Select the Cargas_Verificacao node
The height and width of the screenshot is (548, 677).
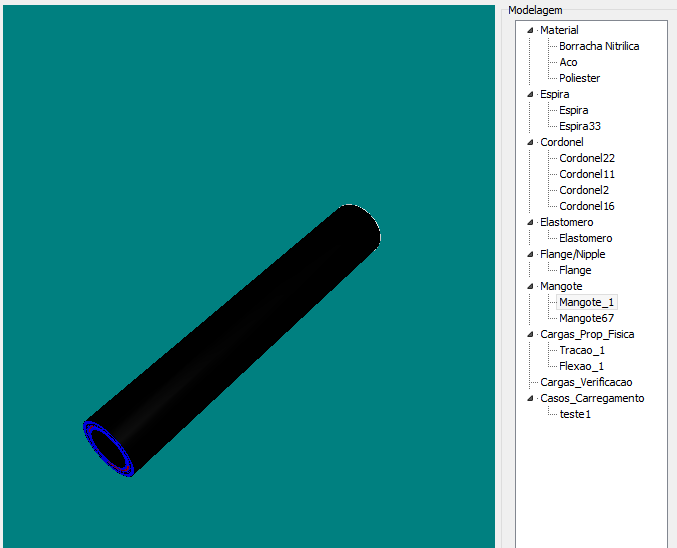pos(586,382)
